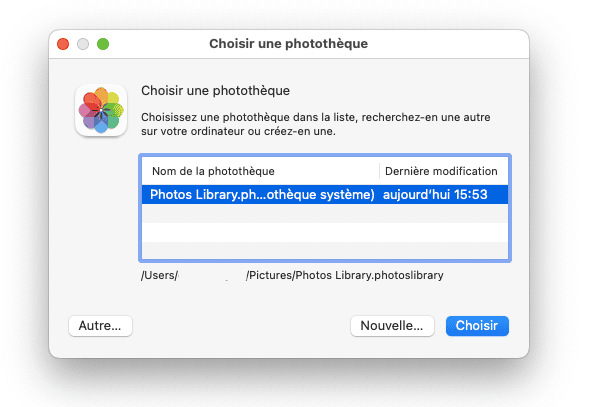Screen dimensions: 604x407
Task: Click the green zoom window button
Action: click(103, 44)
